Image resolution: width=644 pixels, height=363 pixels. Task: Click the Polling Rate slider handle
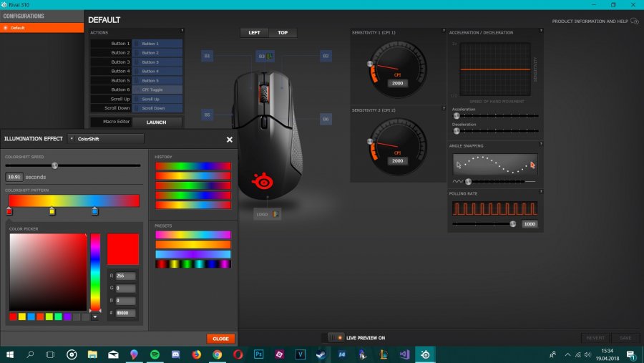tap(512, 224)
